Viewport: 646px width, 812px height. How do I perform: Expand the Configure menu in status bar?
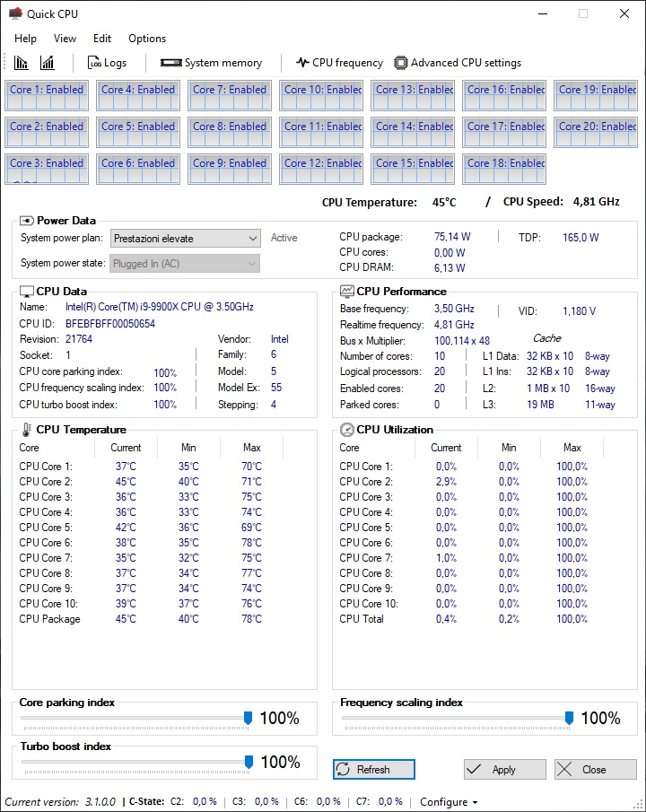coord(449,802)
